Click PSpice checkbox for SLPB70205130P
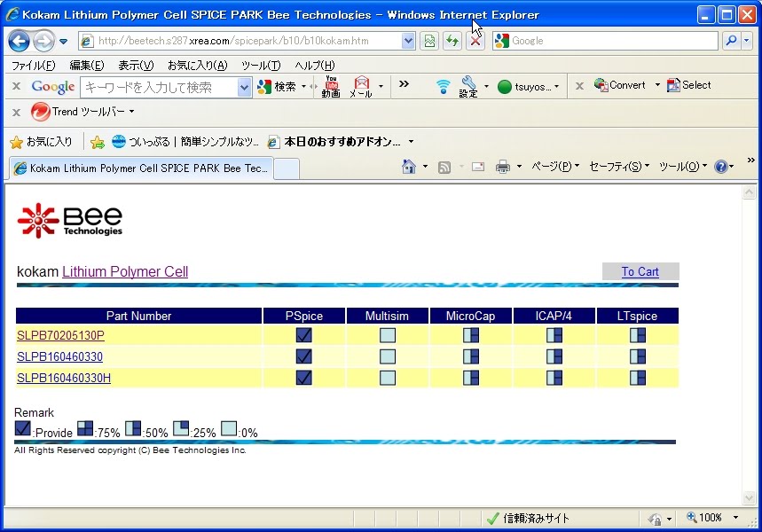This screenshot has height=532, width=762. pos(303,335)
